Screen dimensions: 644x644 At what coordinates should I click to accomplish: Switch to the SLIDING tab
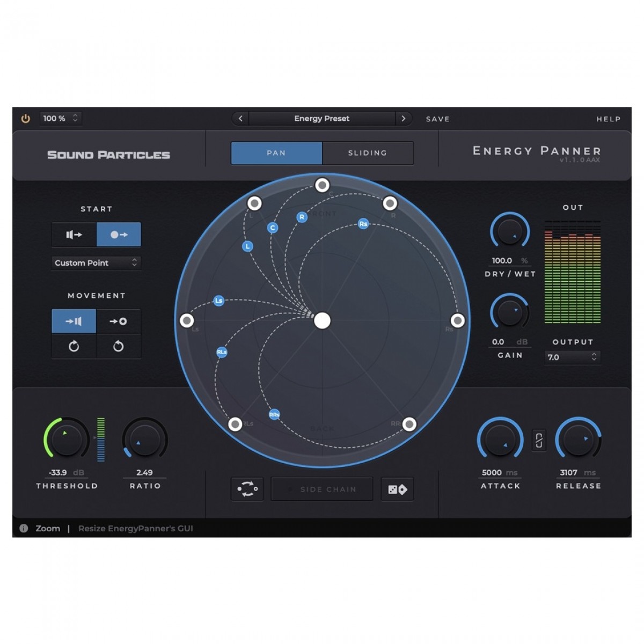point(368,153)
